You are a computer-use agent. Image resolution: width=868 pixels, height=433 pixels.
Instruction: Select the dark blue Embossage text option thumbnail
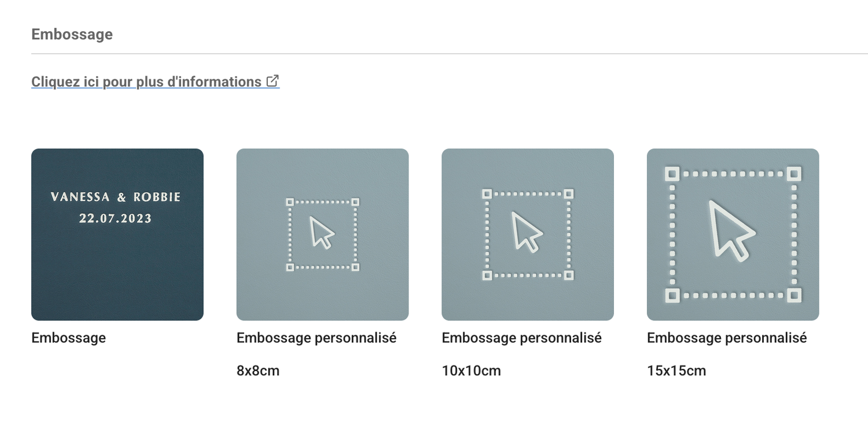point(117,235)
